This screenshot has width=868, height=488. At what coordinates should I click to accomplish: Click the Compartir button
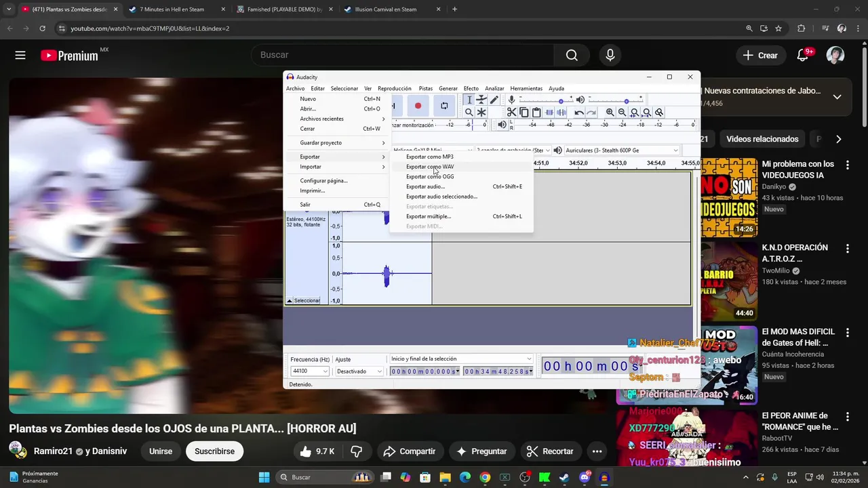tap(409, 451)
